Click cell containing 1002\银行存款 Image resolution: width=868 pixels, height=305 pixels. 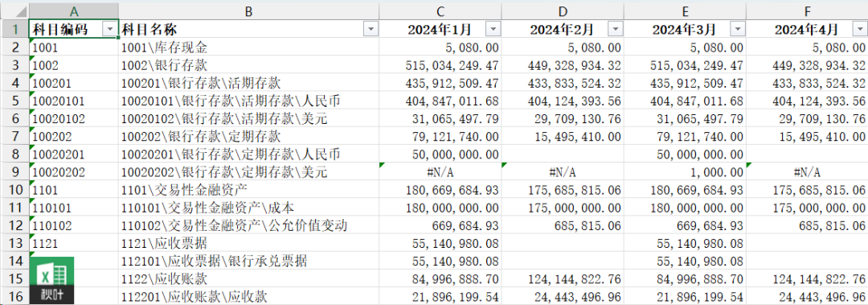click(x=248, y=65)
